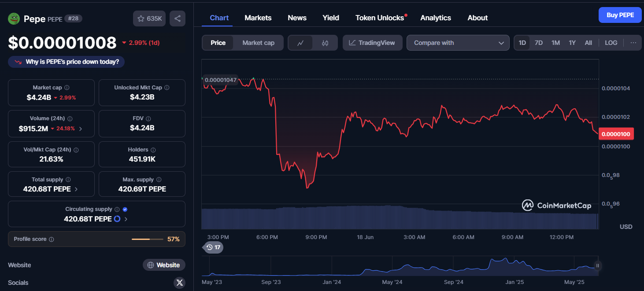
Task: Click the red current price label 0.0000100
Action: (615, 134)
